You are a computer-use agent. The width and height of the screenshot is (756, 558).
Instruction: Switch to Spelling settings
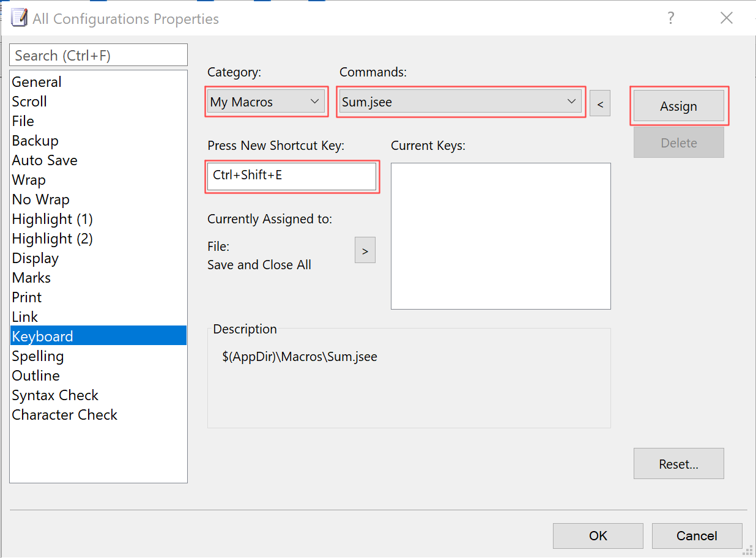click(98, 356)
